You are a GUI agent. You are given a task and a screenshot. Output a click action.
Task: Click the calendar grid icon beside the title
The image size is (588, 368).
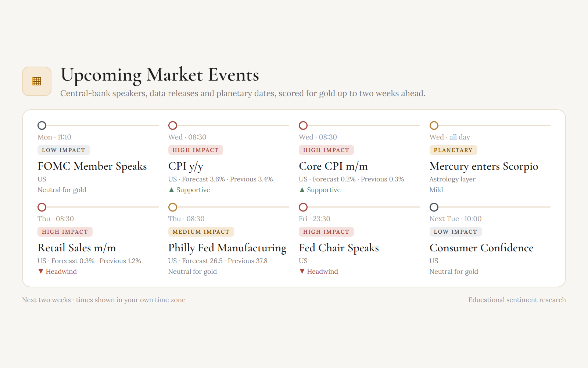(37, 81)
